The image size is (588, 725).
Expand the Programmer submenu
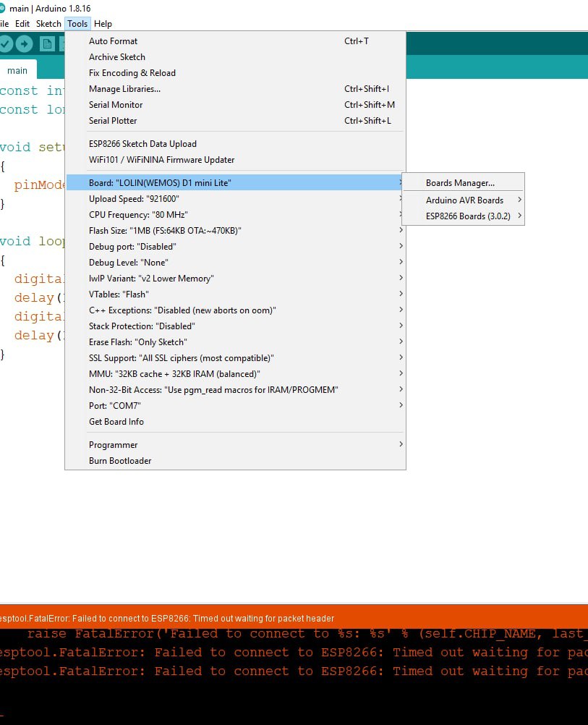235,445
